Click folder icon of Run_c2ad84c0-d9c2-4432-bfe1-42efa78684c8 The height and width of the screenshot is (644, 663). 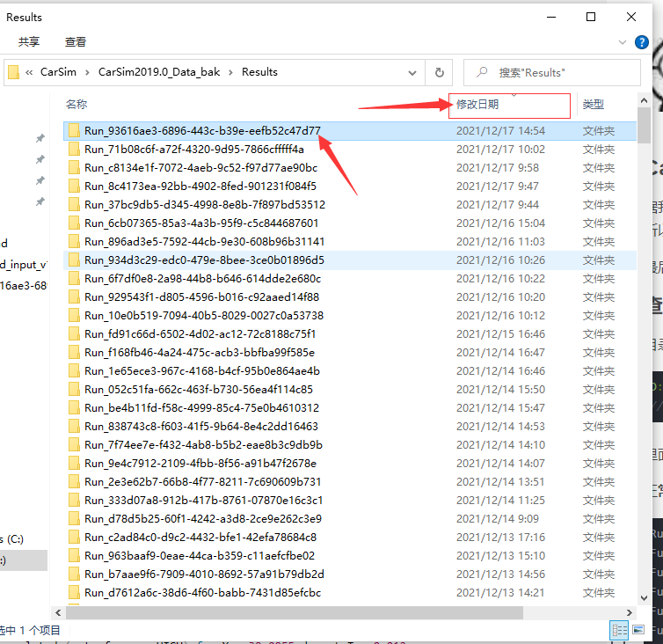[x=74, y=538]
